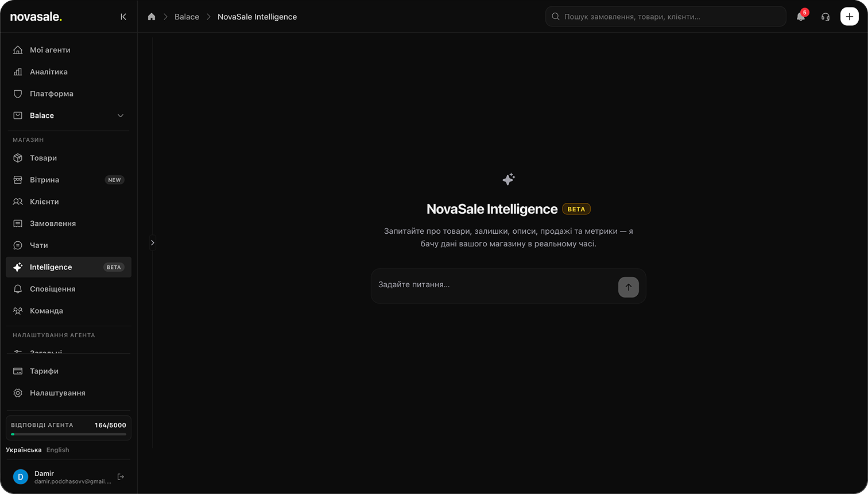Expand the Balace agent dropdown
The width and height of the screenshot is (868, 494).
pyautogui.click(x=68, y=115)
